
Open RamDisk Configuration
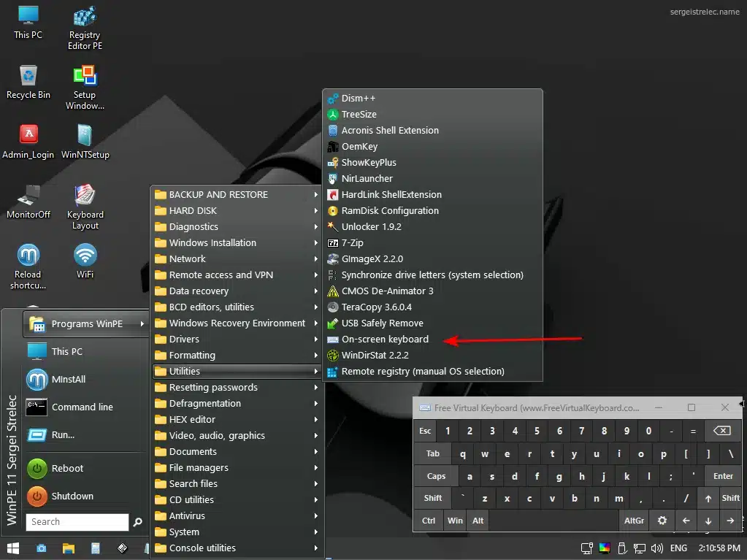(x=432, y=210)
